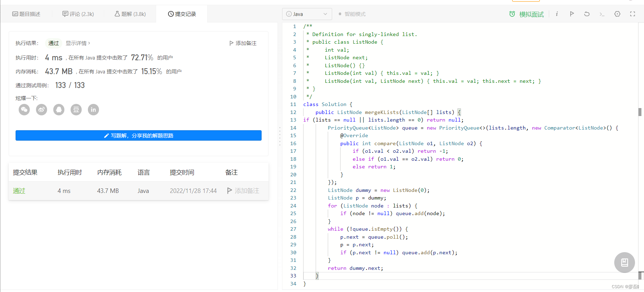Share result to Weibo icon
Viewport: 644px width, 292px height.
[42, 110]
